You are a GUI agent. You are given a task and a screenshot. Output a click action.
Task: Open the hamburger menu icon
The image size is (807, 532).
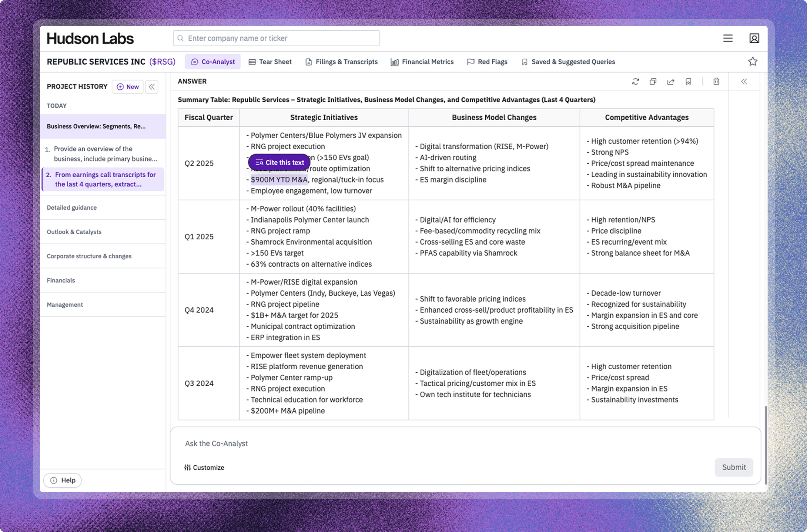pos(728,38)
